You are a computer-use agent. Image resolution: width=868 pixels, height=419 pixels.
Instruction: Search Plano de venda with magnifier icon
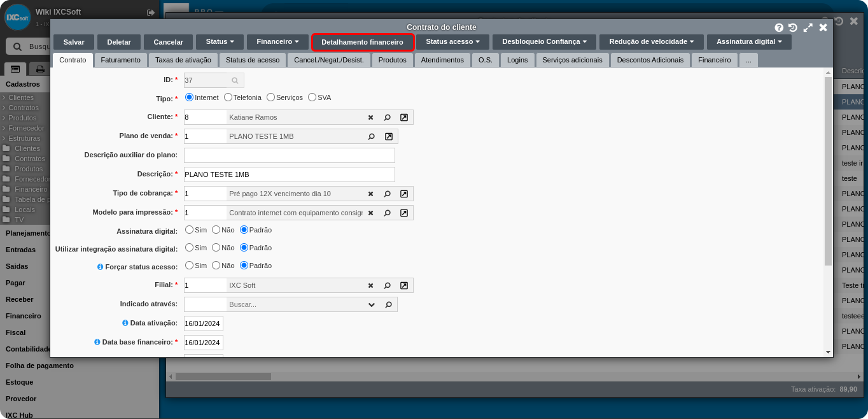click(372, 136)
